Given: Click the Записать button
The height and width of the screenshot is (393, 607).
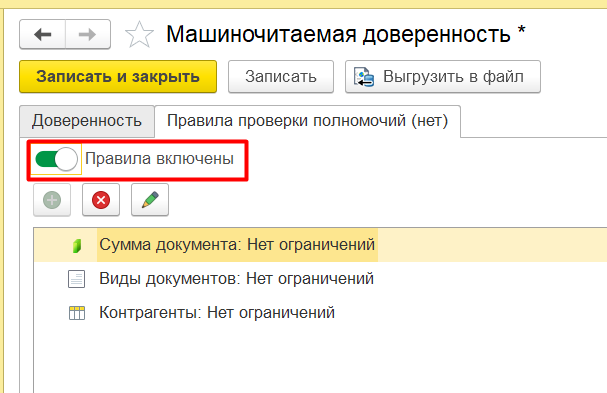Looking at the screenshot, I should pyautogui.click(x=281, y=77).
